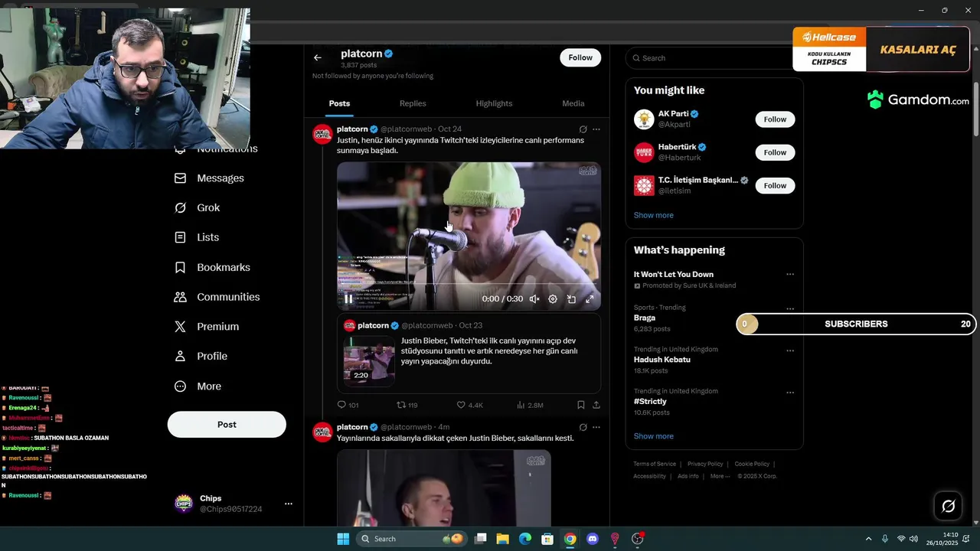Image resolution: width=980 pixels, height=551 pixels.
Task: Open options for Hadush Kebatu trend
Action: click(x=789, y=350)
